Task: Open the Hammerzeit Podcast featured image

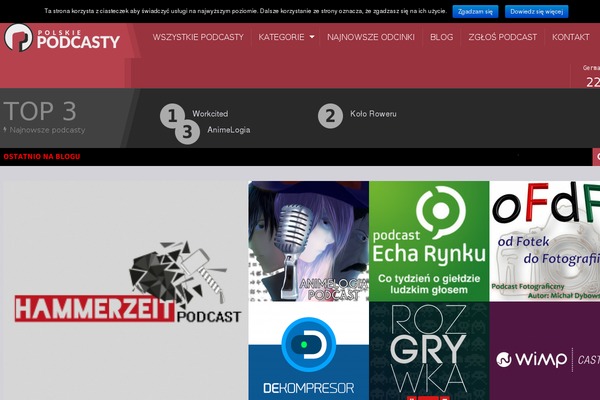Action: tap(124, 291)
